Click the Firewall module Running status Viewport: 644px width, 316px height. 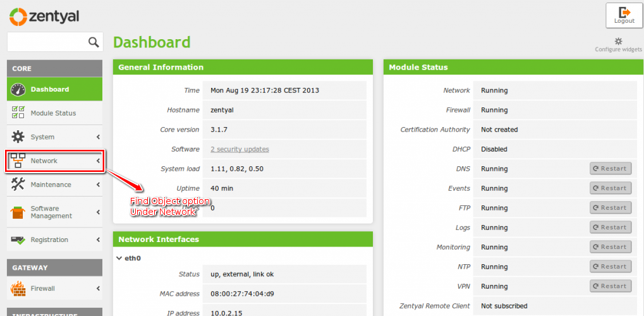(x=494, y=110)
